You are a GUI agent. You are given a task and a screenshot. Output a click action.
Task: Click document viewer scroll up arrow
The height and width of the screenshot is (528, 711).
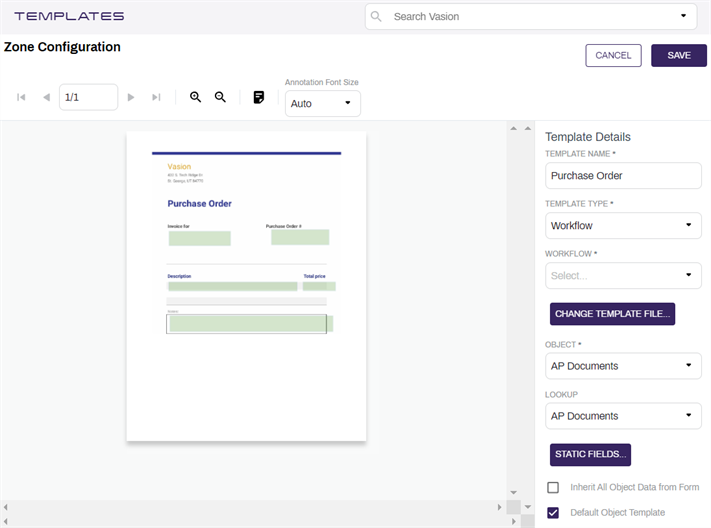coord(513,129)
